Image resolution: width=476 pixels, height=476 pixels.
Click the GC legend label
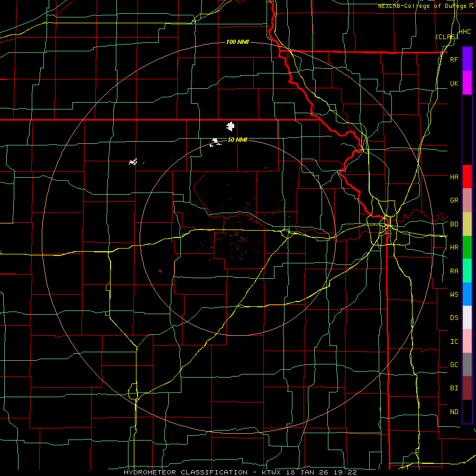pyautogui.click(x=454, y=365)
